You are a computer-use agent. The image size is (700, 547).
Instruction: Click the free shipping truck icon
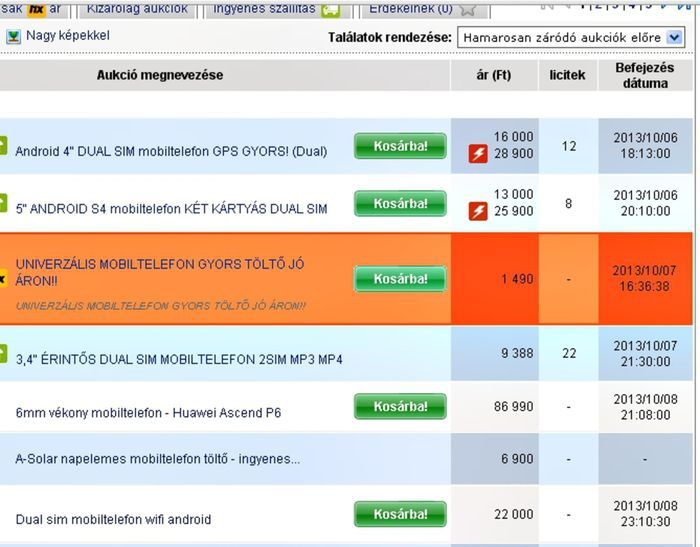point(331,10)
